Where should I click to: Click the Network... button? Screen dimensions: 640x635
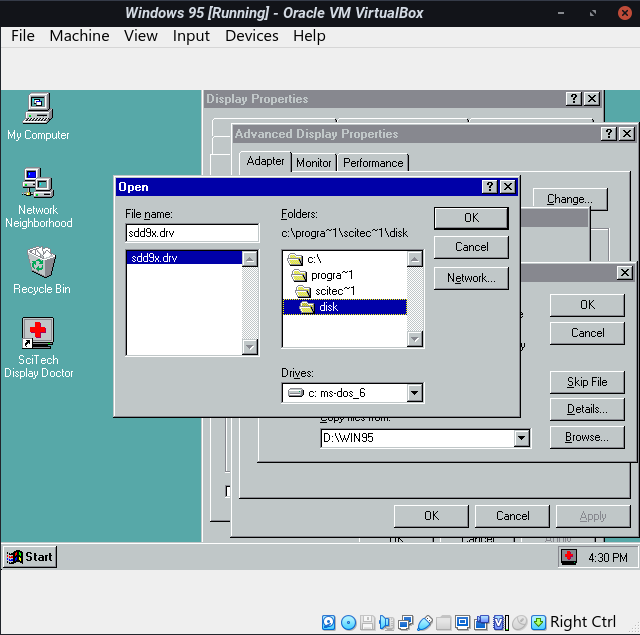[x=471, y=278]
